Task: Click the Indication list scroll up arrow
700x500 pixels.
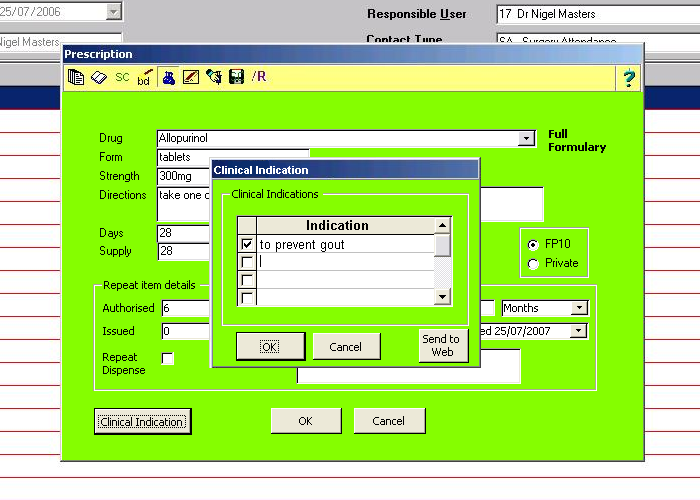Action: pos(442,225)
